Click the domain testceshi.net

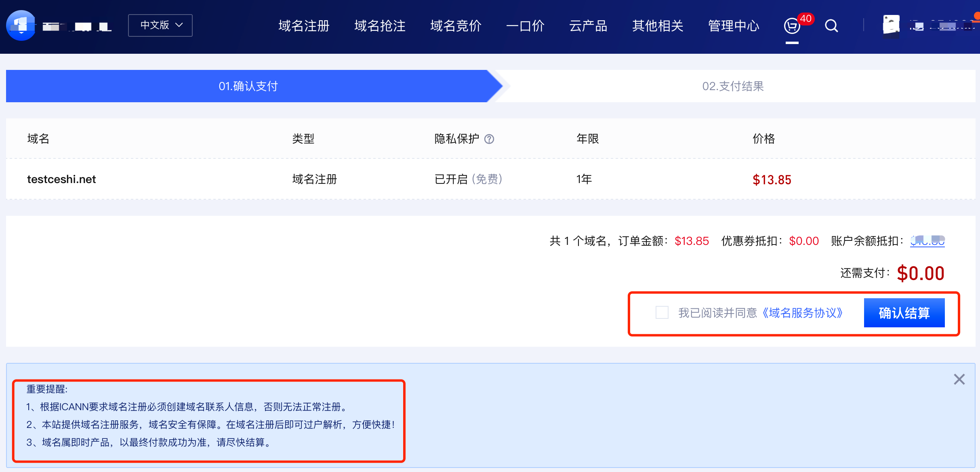[61, 179]
